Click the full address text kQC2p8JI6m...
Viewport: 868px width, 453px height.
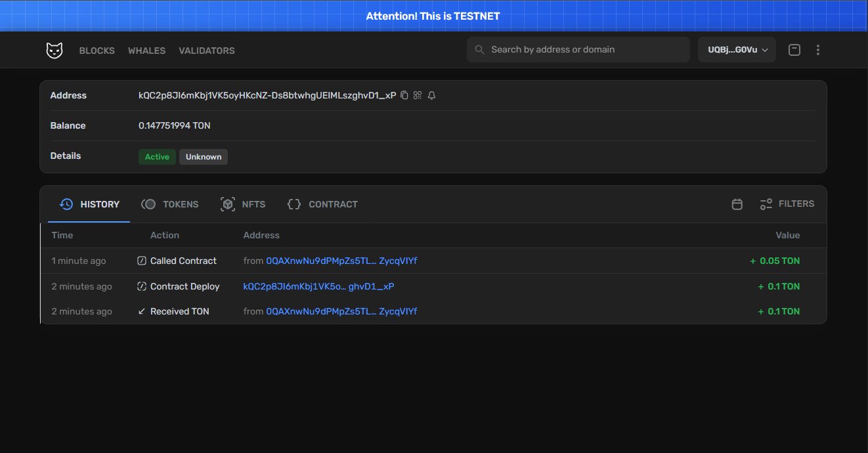[x=267, y=95]
